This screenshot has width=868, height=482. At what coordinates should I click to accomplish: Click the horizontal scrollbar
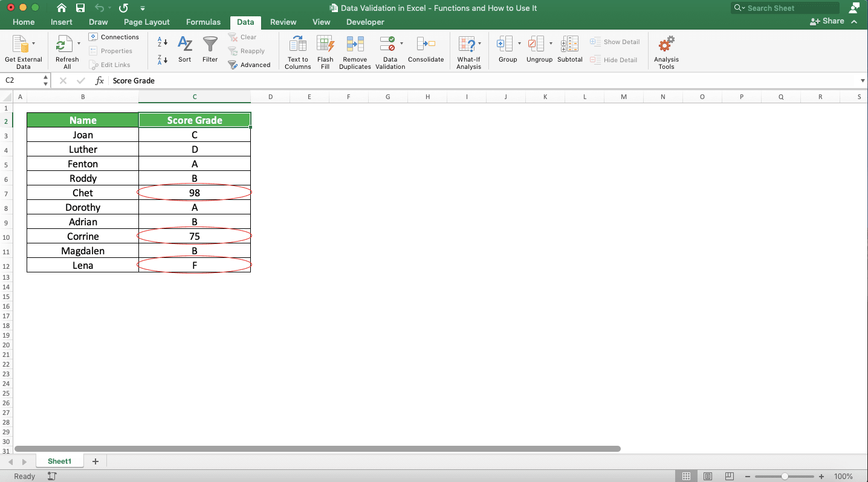317,449
